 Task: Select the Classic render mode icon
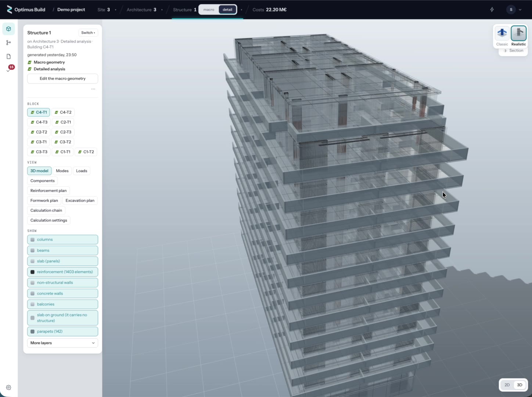(502, 33)
